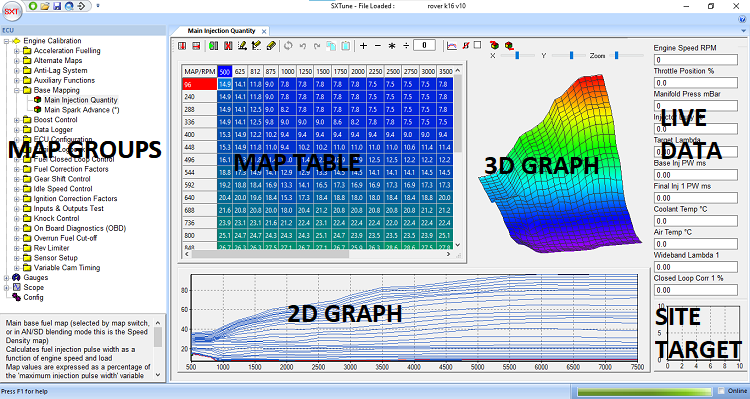
Task: Click the insert column icon with red down arrow
Action: pyautogui.click(x=182, y=46)
